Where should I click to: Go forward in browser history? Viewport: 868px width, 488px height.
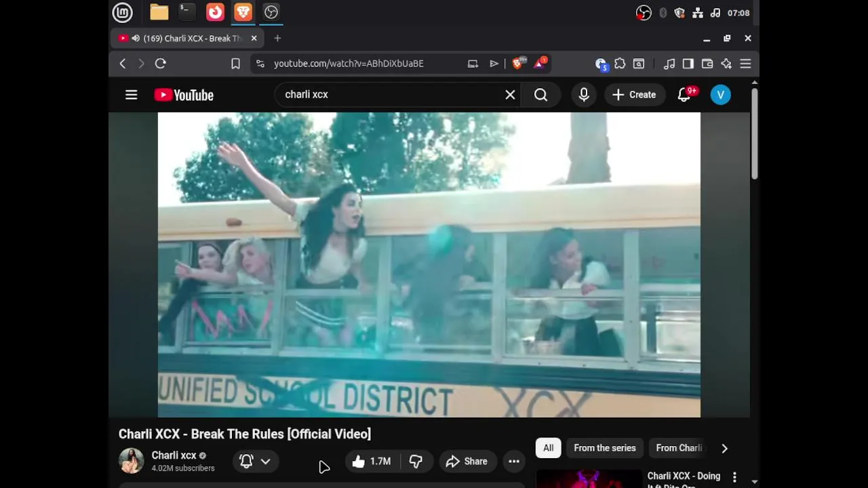[x=141, y=64]
